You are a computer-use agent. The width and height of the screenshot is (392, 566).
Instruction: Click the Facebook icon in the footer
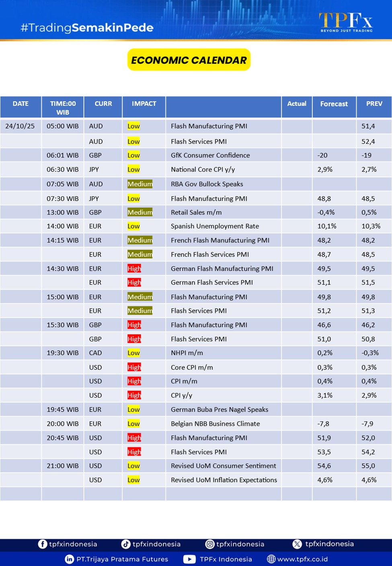pos(42,544)
